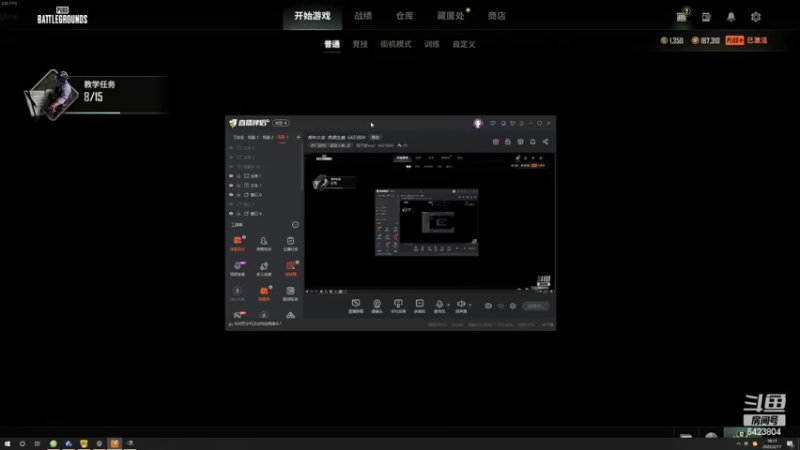Viewport: 800px width, 450px height.
Task: Click the 麦克风 microphone icon
Action: (439, 306)
